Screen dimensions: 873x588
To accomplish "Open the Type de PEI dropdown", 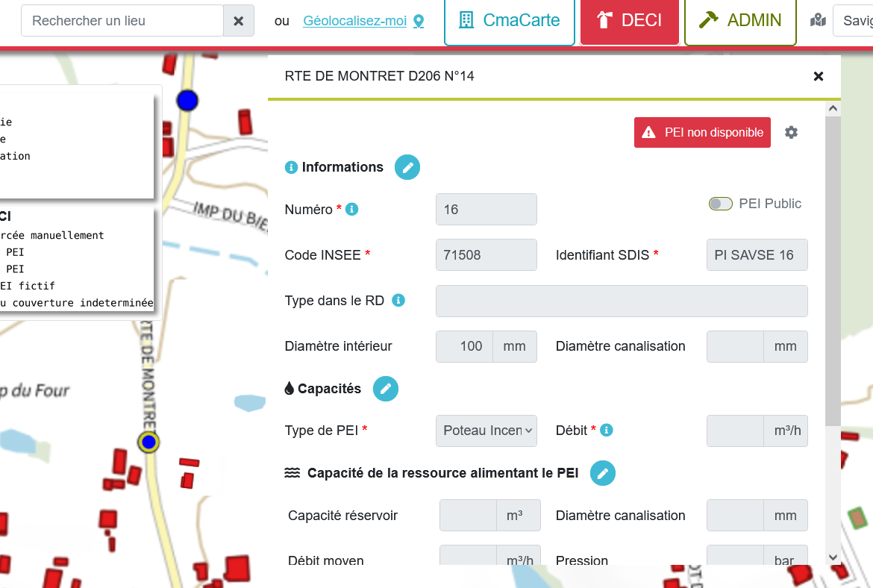I will [x=486, y=431].
